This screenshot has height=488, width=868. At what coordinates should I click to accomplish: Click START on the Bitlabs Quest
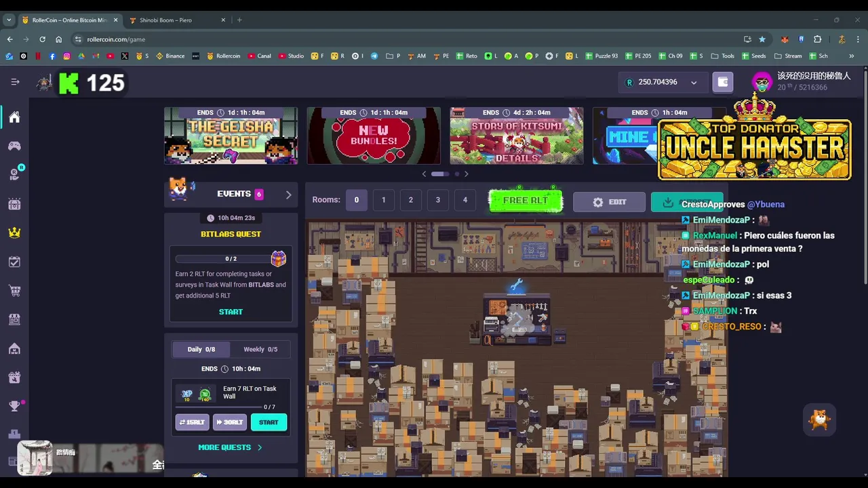click(x=231, y=312)
